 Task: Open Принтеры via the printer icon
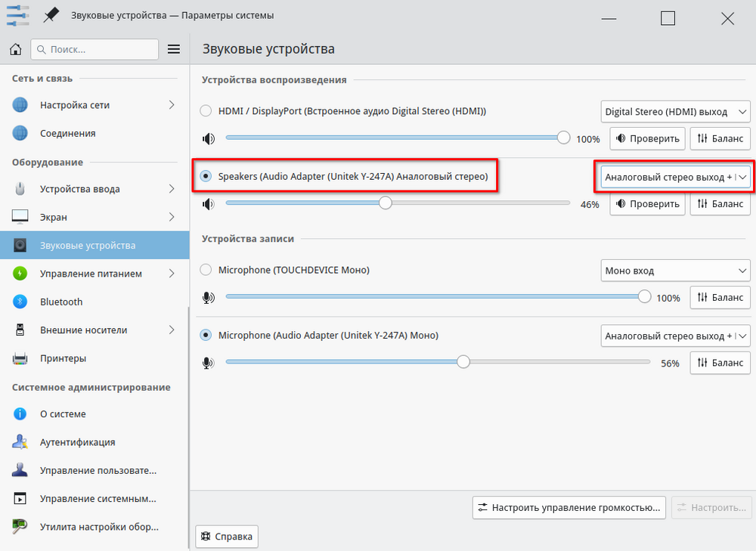point(20,358)
